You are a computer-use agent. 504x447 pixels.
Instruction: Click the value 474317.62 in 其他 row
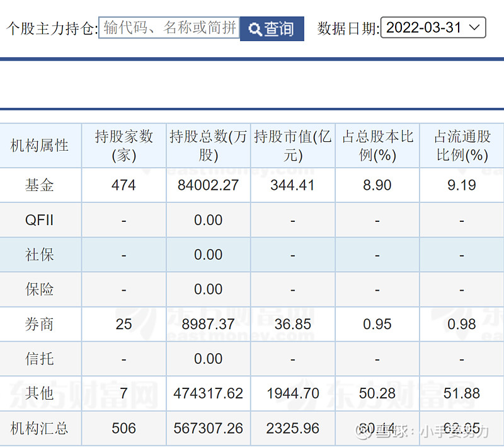(x=209, y=393)
